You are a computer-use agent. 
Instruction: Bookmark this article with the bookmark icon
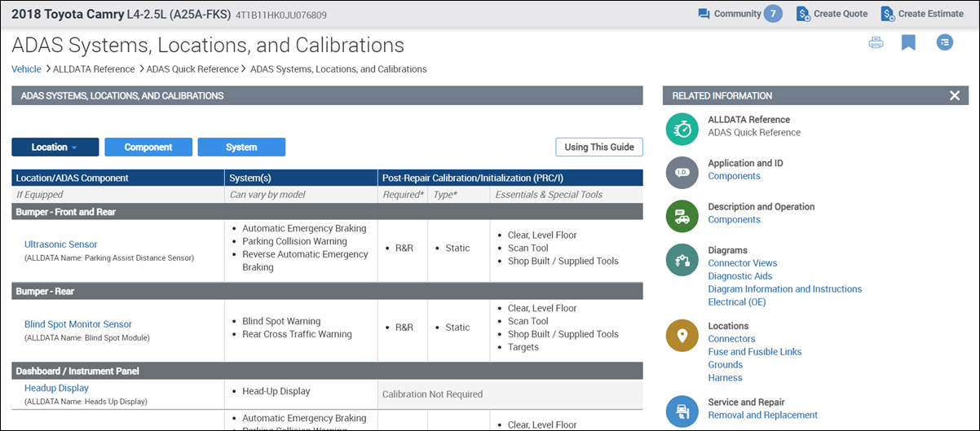tap(908, 42)
